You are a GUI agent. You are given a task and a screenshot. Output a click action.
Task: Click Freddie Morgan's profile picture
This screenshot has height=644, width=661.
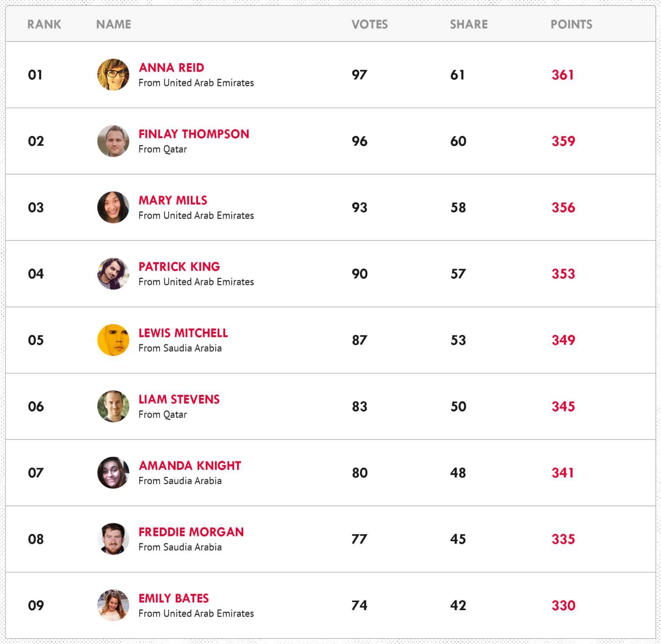(x=113, y=539)
